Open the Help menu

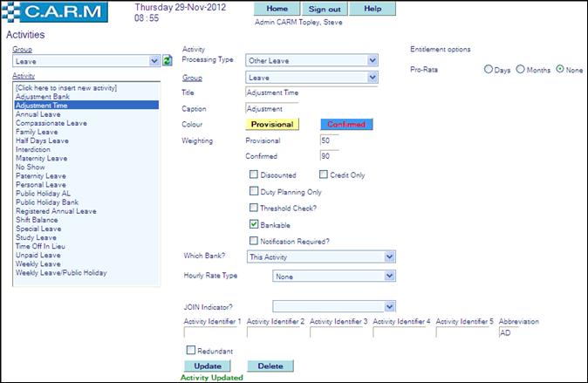point(372,9)
